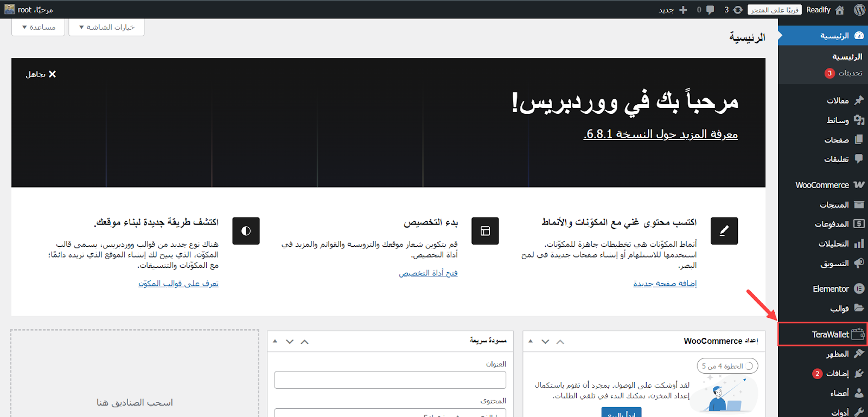This screenshot has height=417, width=868.
Task: Click the users icon next to أعضاء
Action: point(859,393)
